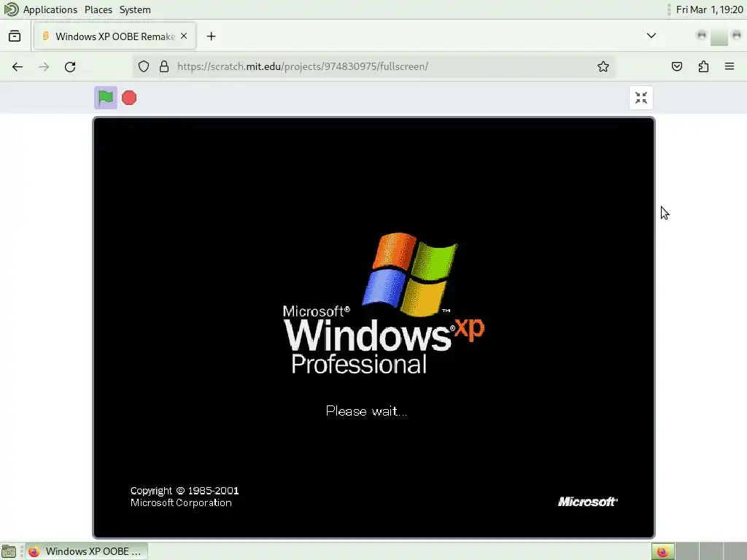747x560 pixels.
Task: Open the tracking protection shield
Action: [144, 66]
